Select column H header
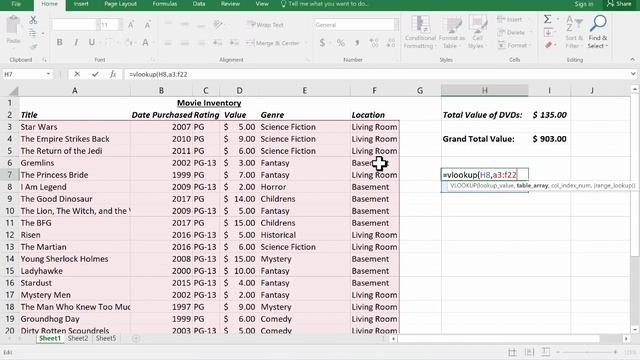The height and width of the screenshot is (360, 640). [x=484, y=91]
